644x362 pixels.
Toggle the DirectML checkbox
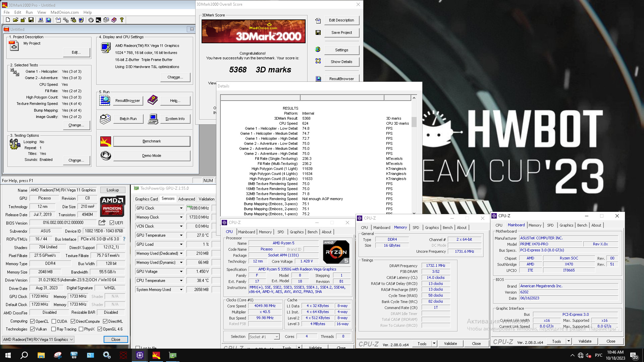coord(105,321)
